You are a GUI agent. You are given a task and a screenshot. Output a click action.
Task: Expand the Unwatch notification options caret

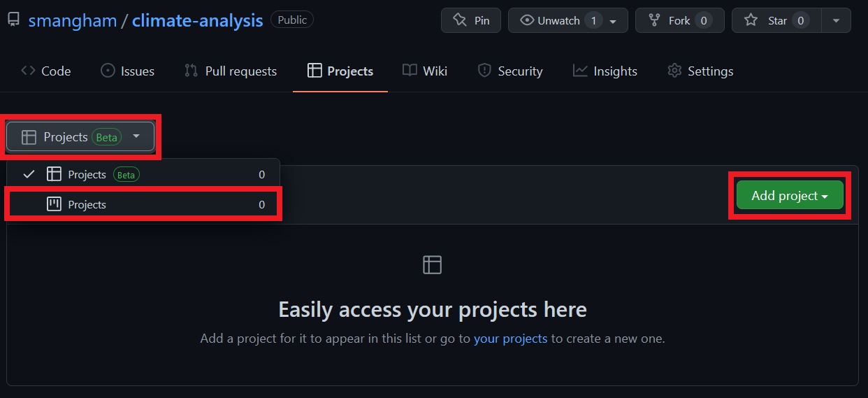pos(613,21)
